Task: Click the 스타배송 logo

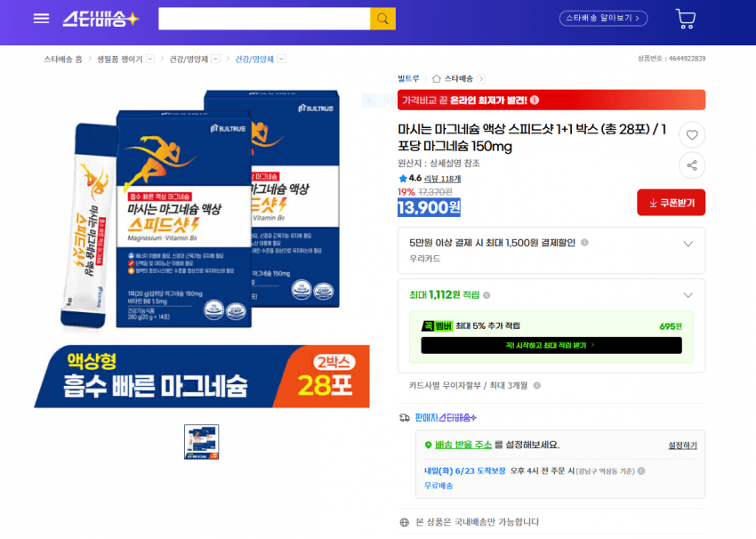Action: (x=101, y=19)
